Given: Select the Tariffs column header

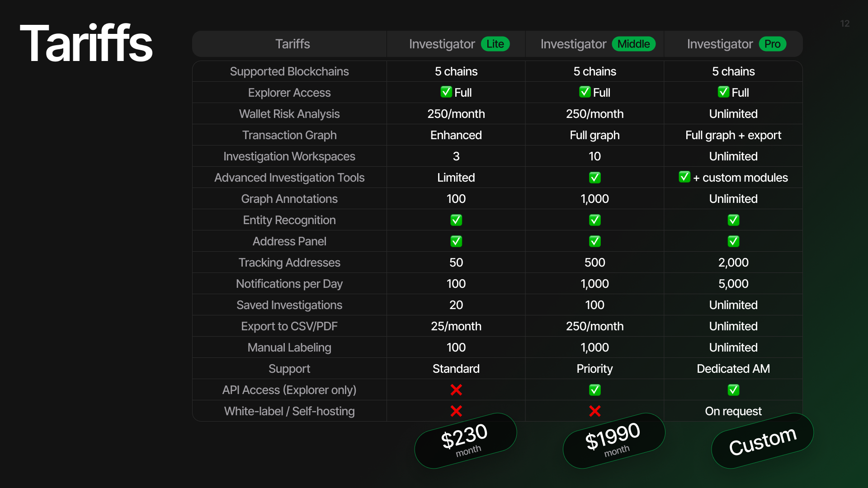Looking at the screenshot, I should pyautogui.click(x=292, y=44).
